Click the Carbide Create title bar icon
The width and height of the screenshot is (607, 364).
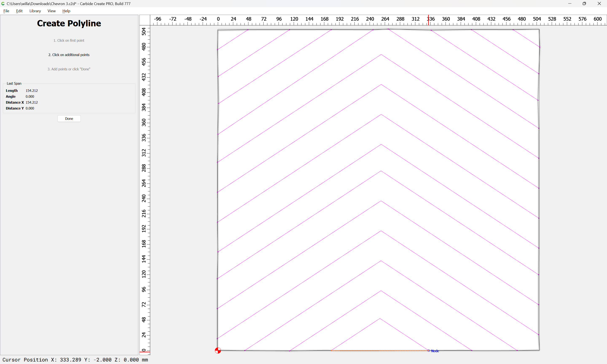(x=3, y=3)
